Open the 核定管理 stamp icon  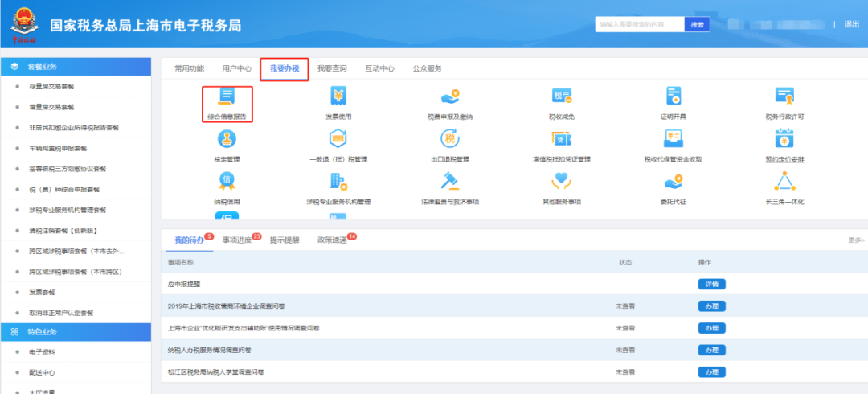[x=227, y=138]
